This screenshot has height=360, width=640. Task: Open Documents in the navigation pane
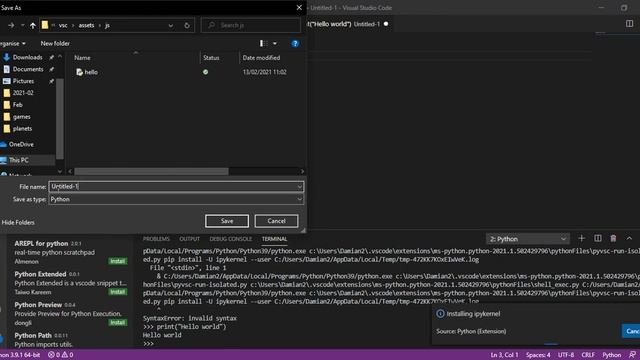point(28,69)
